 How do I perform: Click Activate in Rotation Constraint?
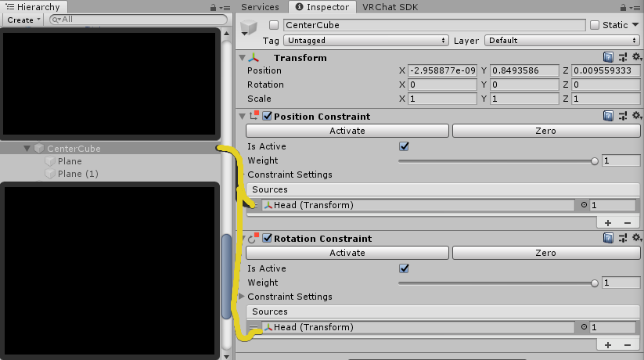tap(347, 253)
